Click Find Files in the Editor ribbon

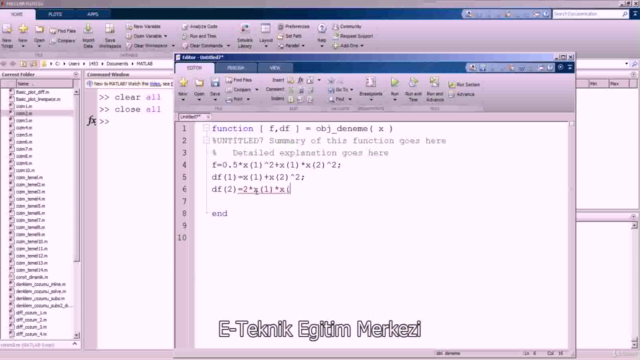click(239, 80)
